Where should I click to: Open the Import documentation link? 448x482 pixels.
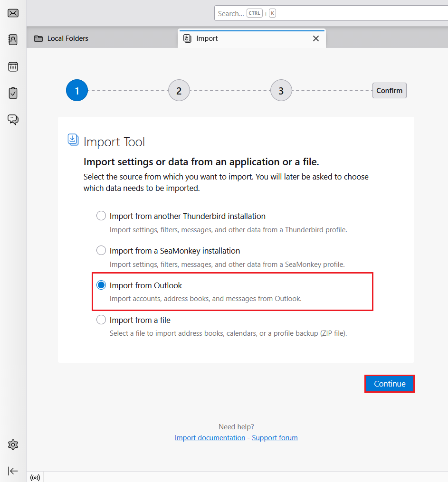[x=210, y=437]
